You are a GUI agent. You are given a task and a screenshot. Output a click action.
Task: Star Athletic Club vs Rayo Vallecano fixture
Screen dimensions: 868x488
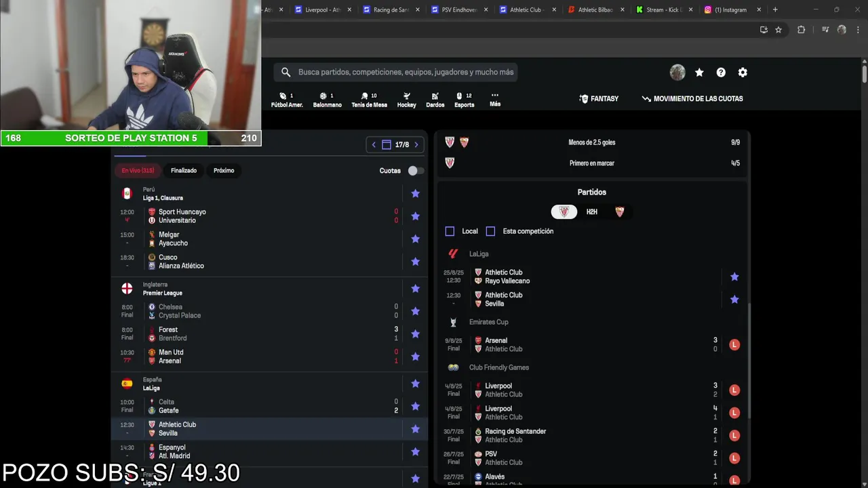click(734, 277)
